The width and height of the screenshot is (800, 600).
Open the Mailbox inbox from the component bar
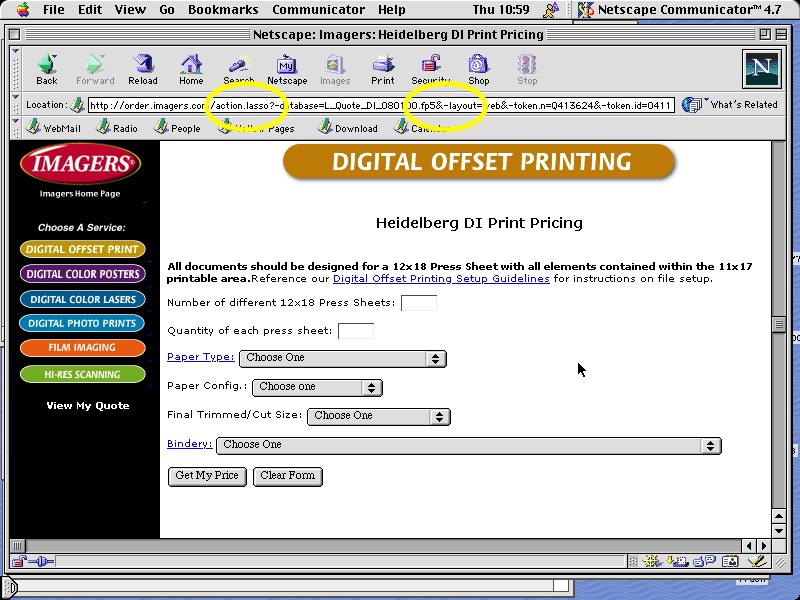(678, 562)
